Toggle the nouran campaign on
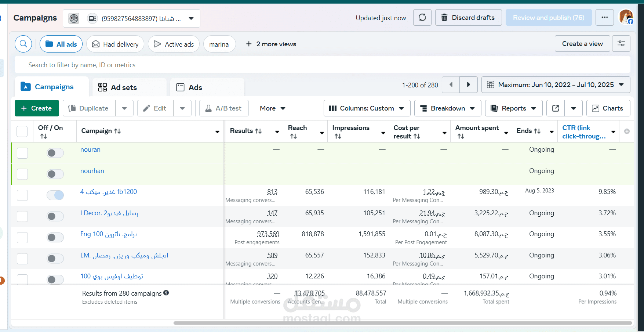This screenshot has height=332, width=644. click(55, 153)
